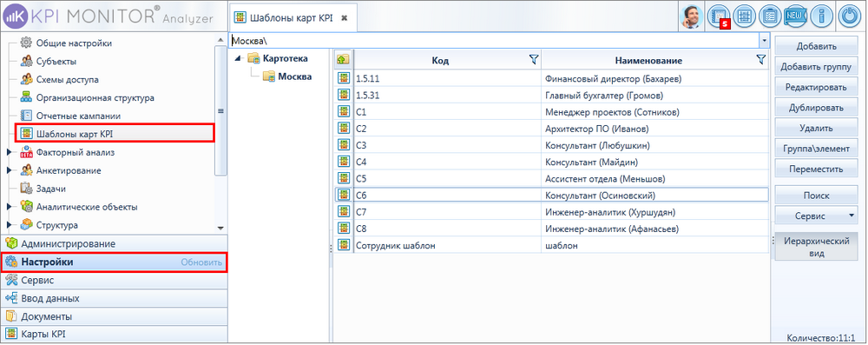
Task: Open the Карты KPI section
Action: click(x=114, y=334)
